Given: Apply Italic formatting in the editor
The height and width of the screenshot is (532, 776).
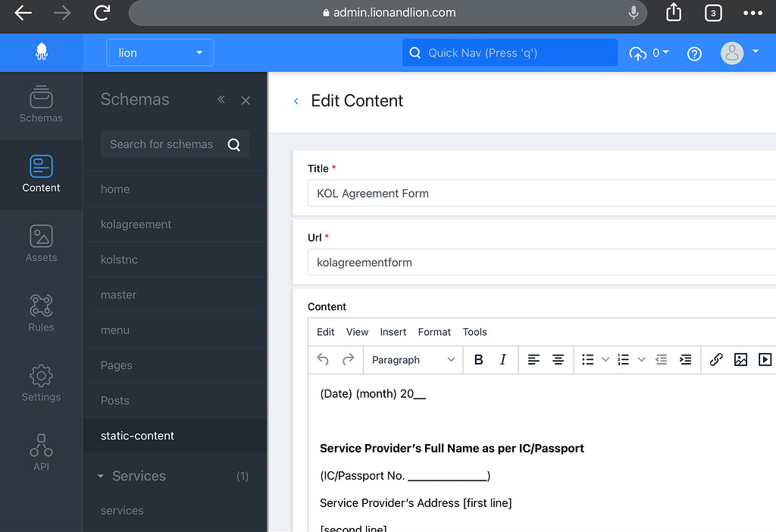Looking at the screenshot, I should tap(502, 359).
